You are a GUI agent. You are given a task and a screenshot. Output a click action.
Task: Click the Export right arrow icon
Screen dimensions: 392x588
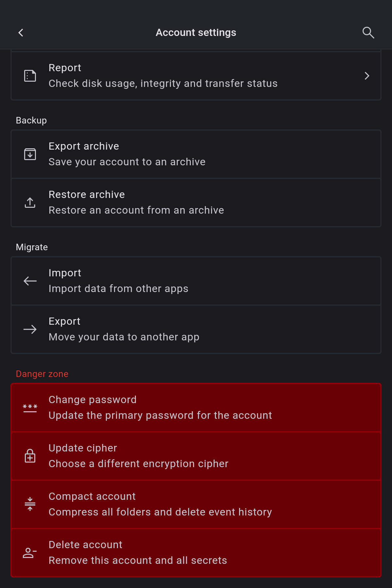(x=30, y=329)
